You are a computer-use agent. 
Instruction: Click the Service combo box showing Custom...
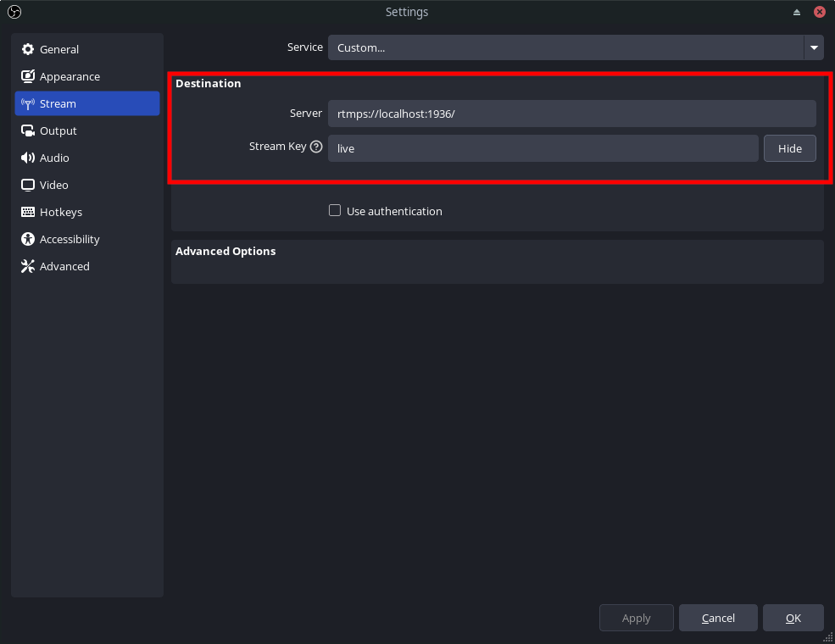click(x=576, y=48)
